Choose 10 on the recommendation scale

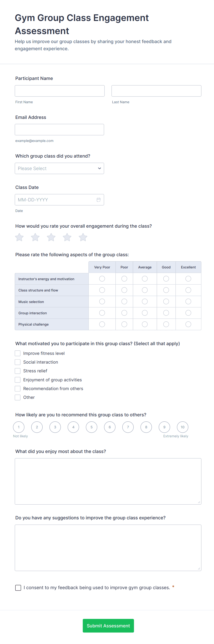coord(182,427)
